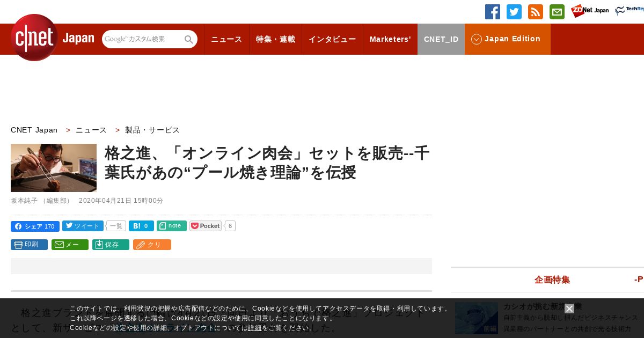Image resolution: width=644 pixels, height=338 pixels.
Task: Open the ニュース menu
Action: point(226,39)
